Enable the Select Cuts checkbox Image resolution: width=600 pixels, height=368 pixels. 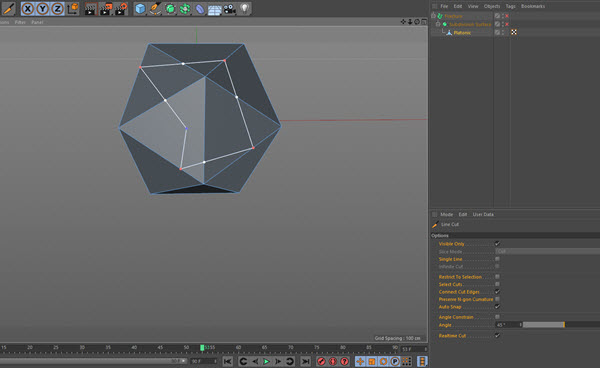click(x=497, y=284)
